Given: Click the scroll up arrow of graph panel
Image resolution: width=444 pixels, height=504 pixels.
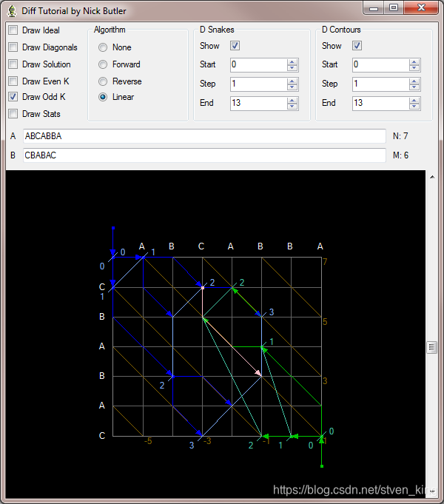Looking at the screenshot, I should [x=432, y=177].
